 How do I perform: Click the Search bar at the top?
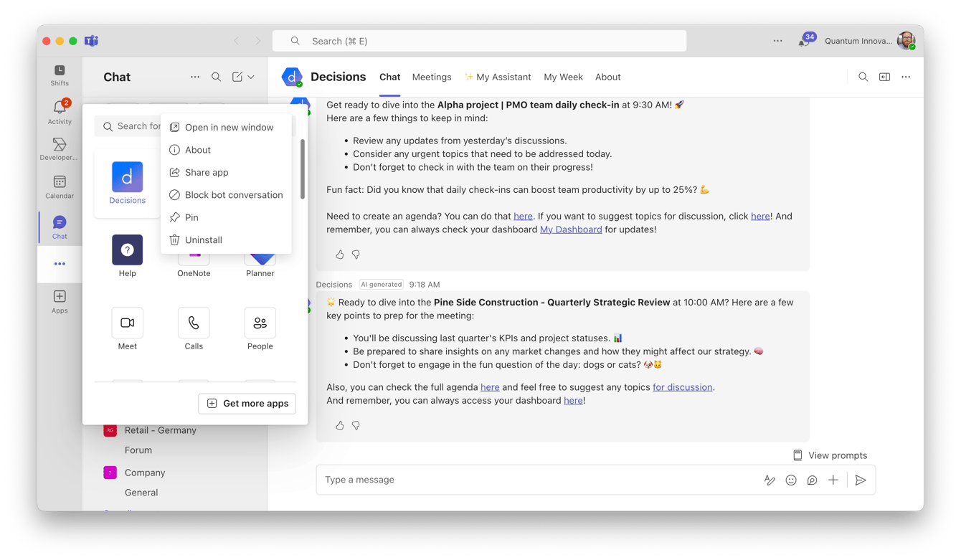[478, 41]
